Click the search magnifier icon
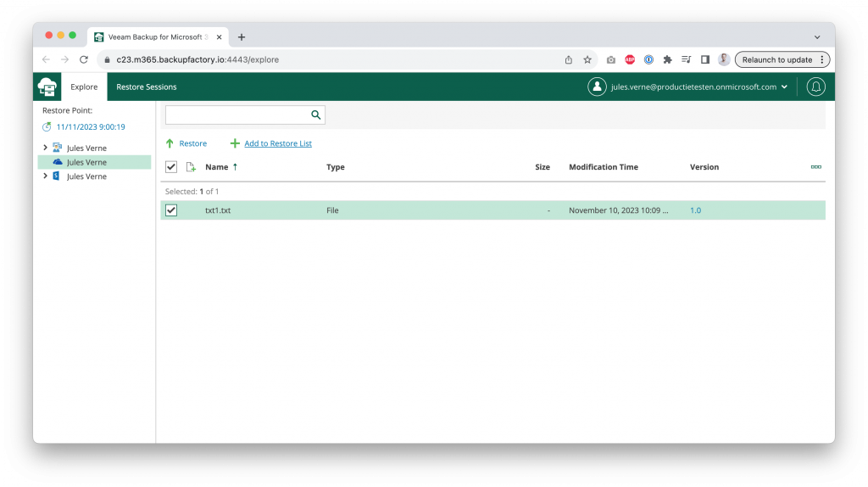Screen dimensions: 868x487 (315, 115)
